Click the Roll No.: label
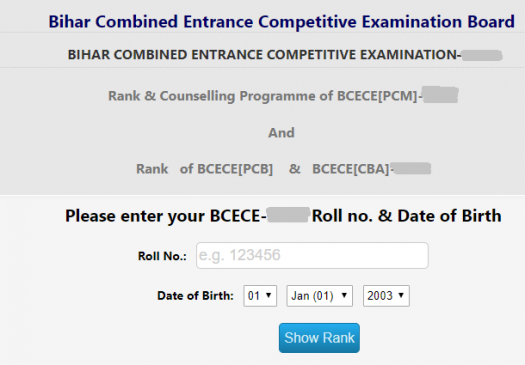This screenshot has width=525, height=365. coord(162,256)
